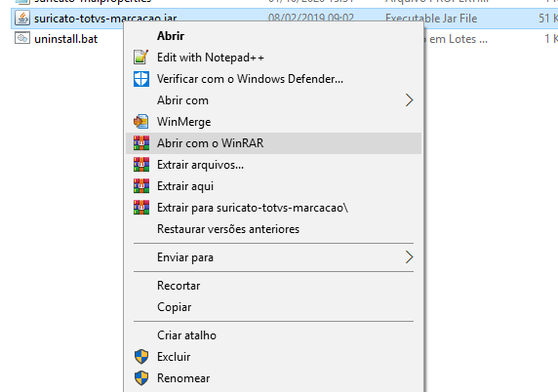Click the WinRAR icon beside Extrair aqui
The width and height of the screenshot is (558, 392).
141,186
